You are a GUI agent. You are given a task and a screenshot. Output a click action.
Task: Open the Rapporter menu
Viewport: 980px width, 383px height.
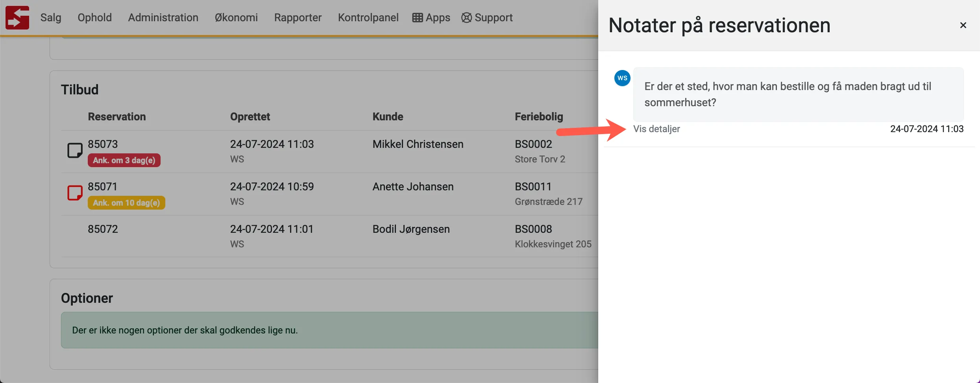click(x=298, y=17)
